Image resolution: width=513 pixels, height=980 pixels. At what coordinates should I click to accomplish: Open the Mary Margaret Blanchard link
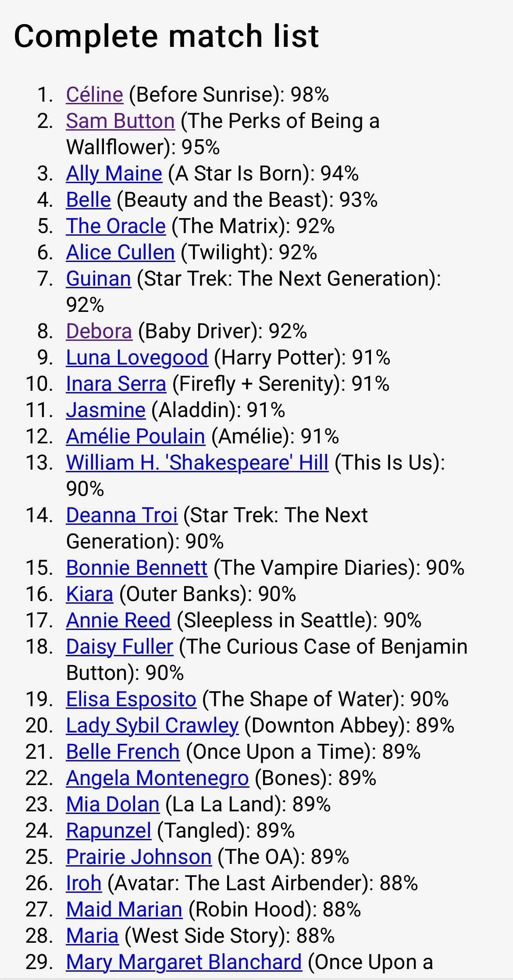184,962
